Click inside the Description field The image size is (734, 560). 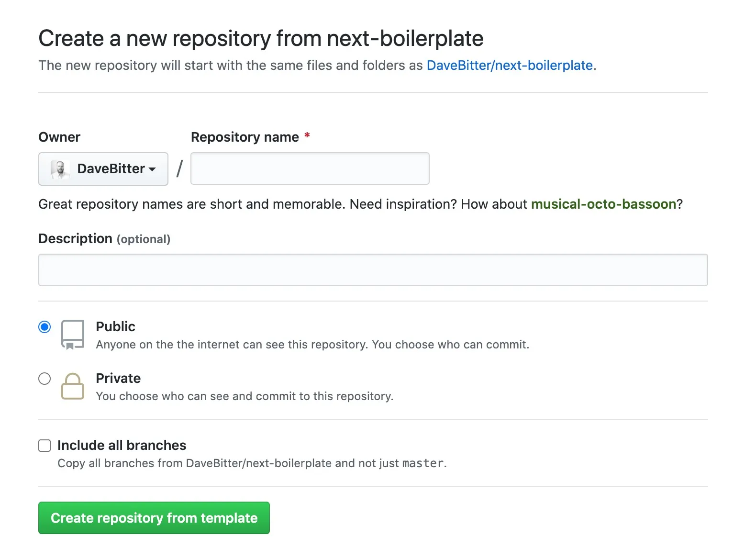click(x=373, y=269)
